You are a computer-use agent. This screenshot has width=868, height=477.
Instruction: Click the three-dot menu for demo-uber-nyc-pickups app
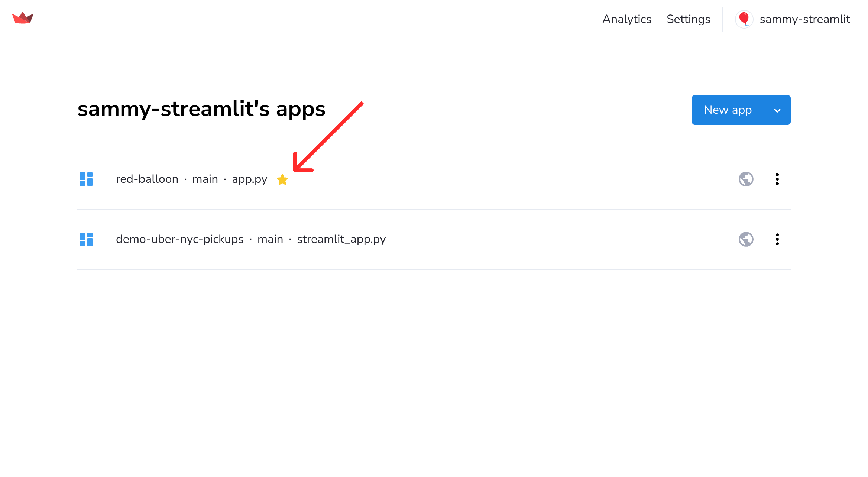click(x=776, y=239)
